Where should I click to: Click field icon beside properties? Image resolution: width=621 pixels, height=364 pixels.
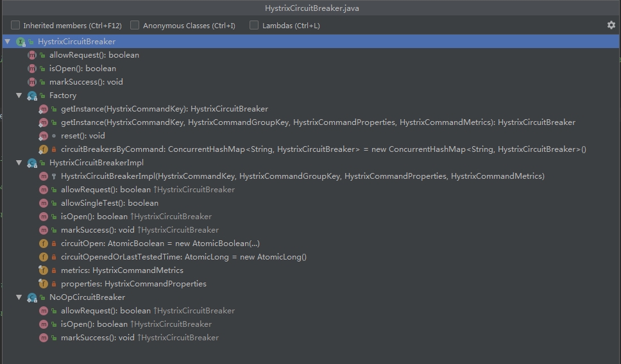tap(43, 284)
